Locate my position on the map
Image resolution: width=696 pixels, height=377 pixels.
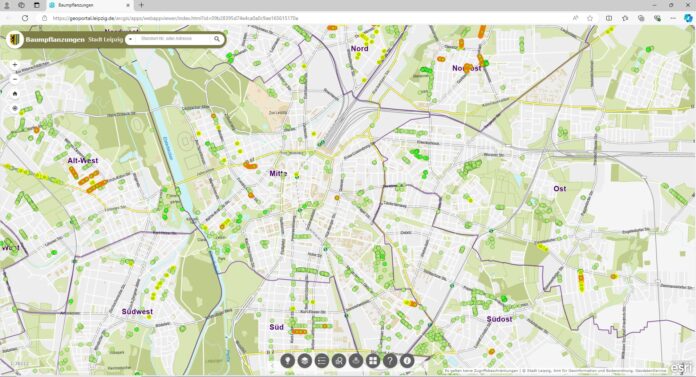pyautogui.click(x=15, y=108)
